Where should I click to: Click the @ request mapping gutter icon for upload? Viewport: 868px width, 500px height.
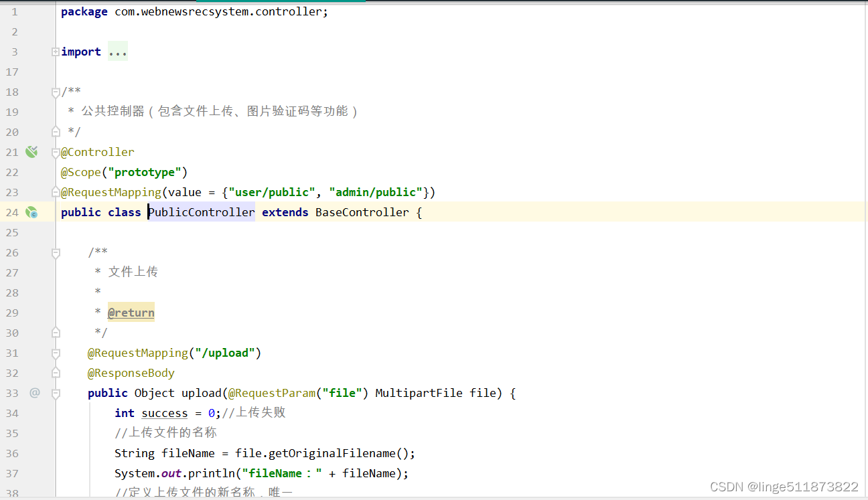[x=34, y=393]
